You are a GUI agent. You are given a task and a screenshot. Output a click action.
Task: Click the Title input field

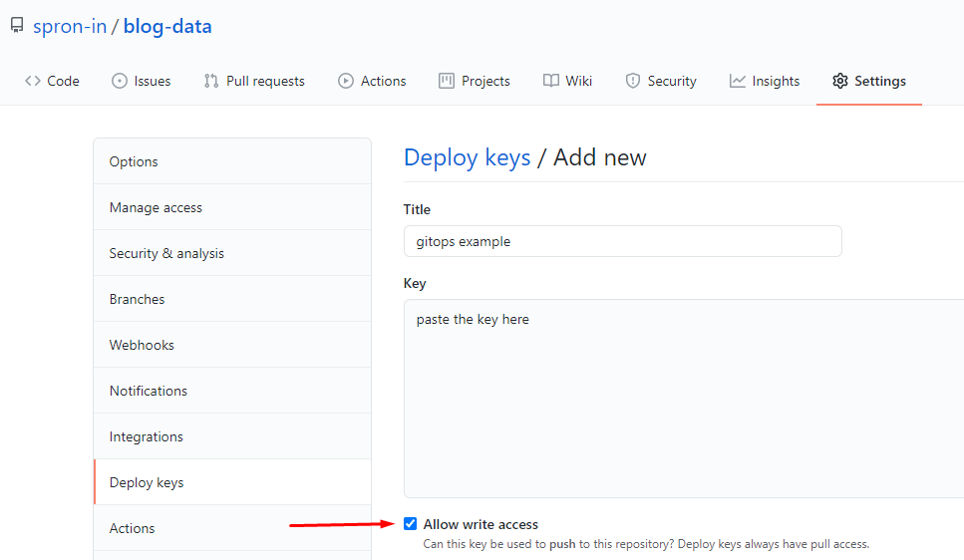coord(622,241)
